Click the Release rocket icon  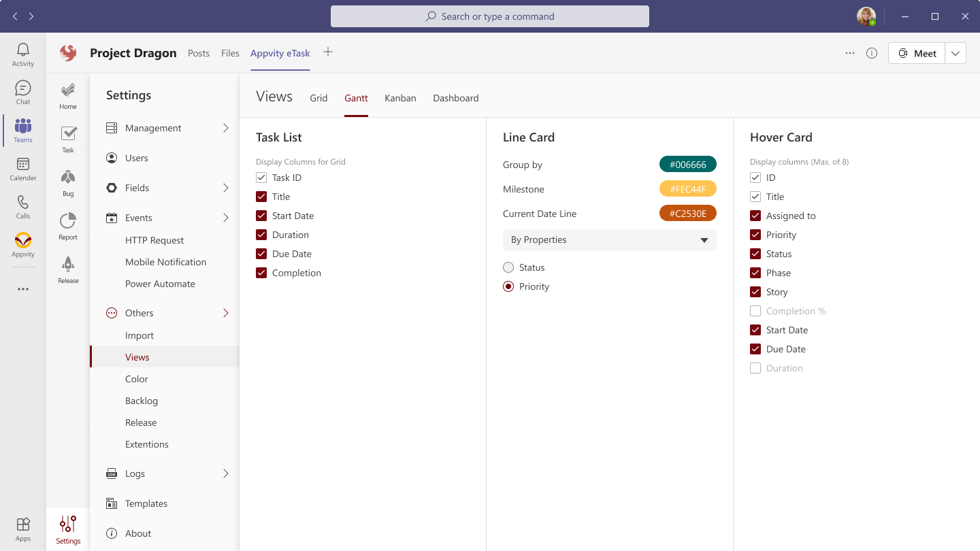68,265
